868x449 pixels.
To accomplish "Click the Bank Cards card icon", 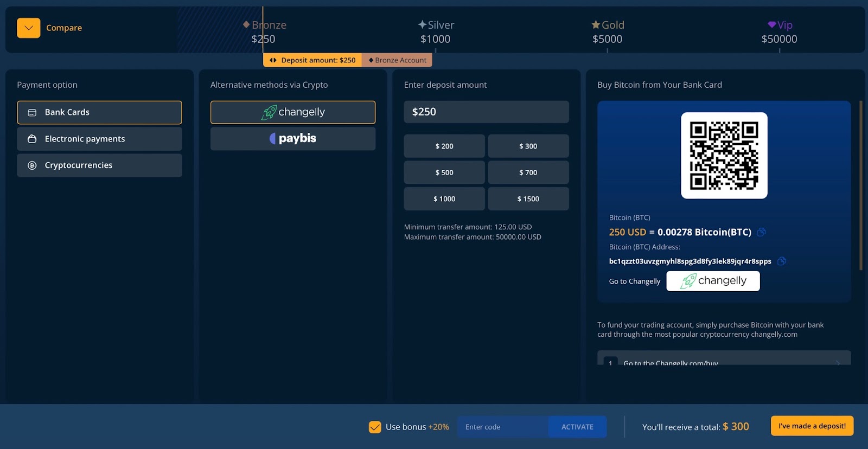I will 32,112.
